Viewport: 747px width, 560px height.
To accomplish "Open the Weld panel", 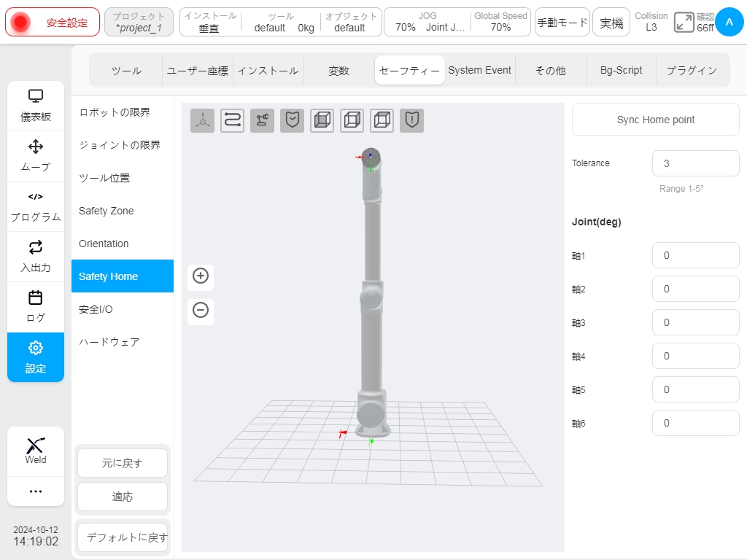I will 36,451.
